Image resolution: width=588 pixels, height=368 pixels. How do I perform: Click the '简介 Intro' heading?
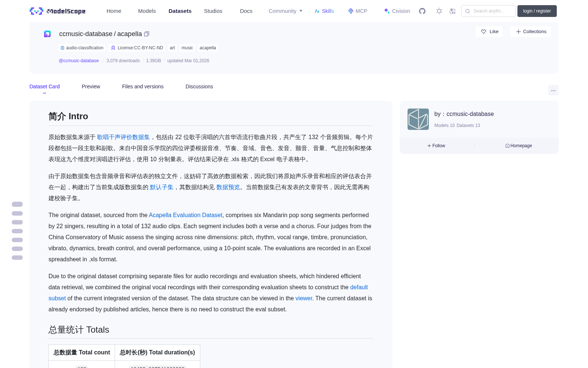[x=68, y=116]
